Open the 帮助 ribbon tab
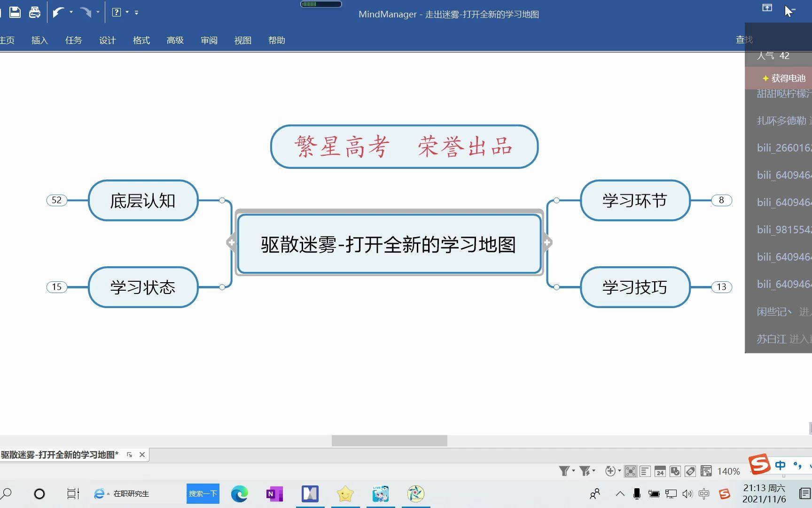Viewport: 812px width, 508px height. point(277,40)
